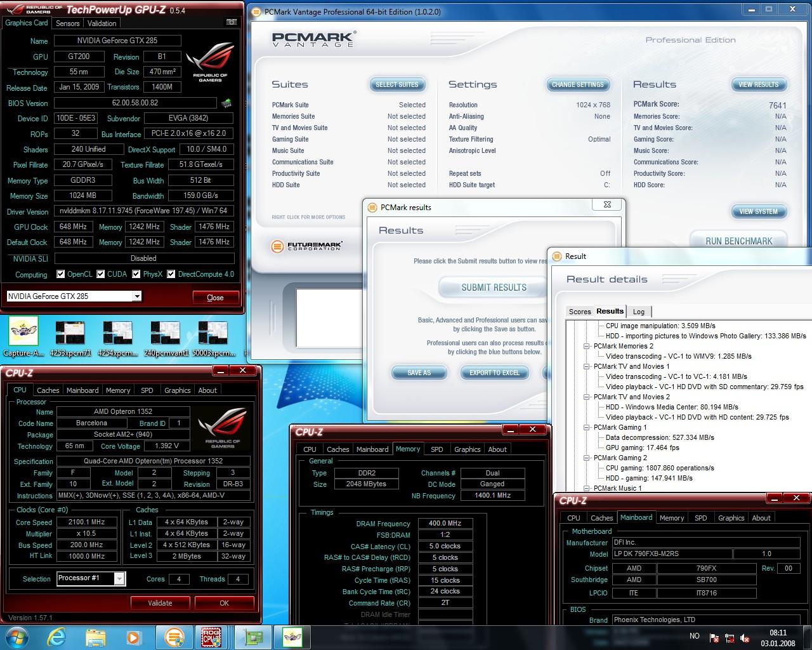
Task: Open Windows Media Player taskbar icon
Action: (133, 637)
